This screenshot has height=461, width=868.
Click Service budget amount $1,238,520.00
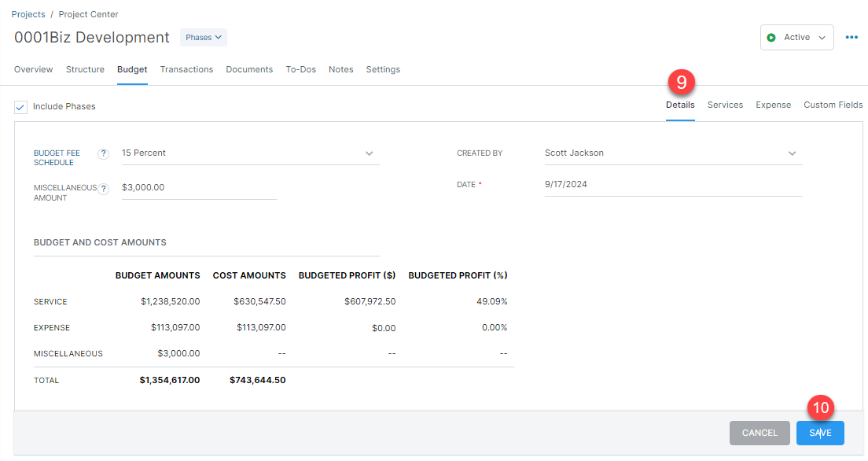tap(170, 301)
